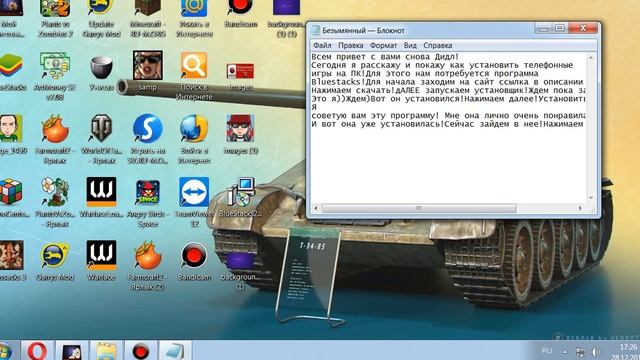Open the Поиск в Интернете magnifier icon

click(x=194, y=65)
